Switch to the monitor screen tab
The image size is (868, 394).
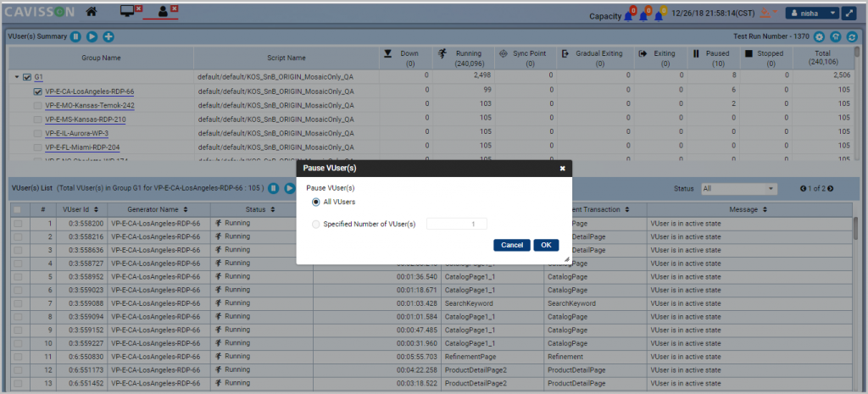[x=129, y=12]
